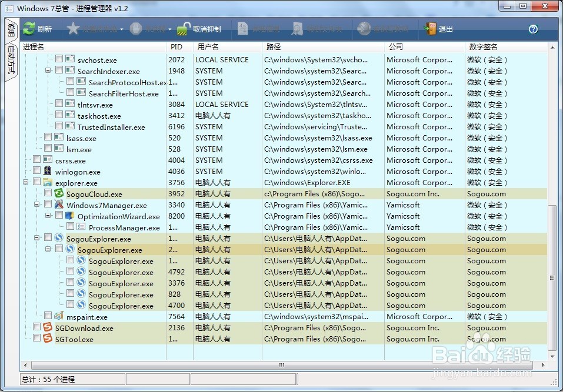The width and height of the screenshot is (563, 392).
Task: Click icon of SogouExplorer.exe PID 4792
Action: click(x=81, y=272)
